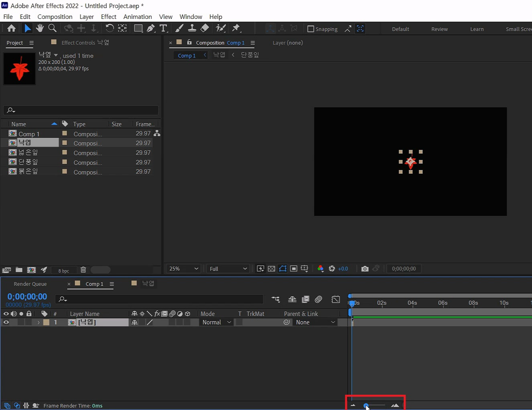Click the Project panel search field
Image resolution: width=532 pixels, height=410 pixels.
[81, 110]
